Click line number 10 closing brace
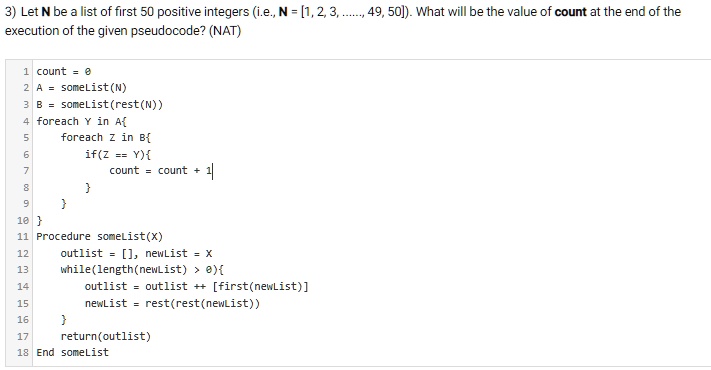The image size is (711, 370). click(x=39, y=221)
